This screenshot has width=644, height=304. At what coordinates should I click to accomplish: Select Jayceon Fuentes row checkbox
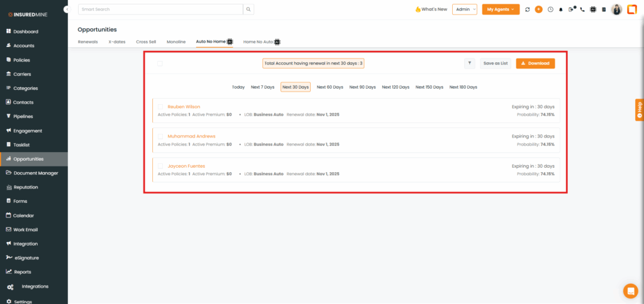click(160, 166)
